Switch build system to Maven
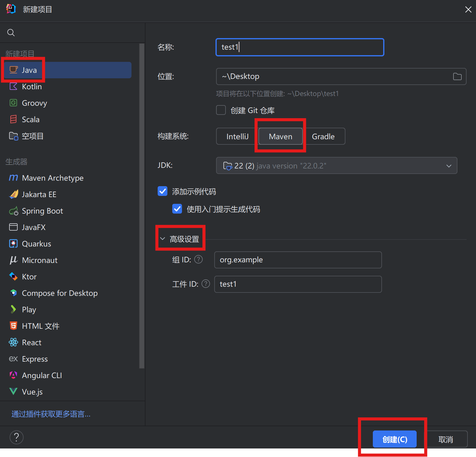Image resolution: width=476 pixels, height=457 pixels. tap(281, 136)
